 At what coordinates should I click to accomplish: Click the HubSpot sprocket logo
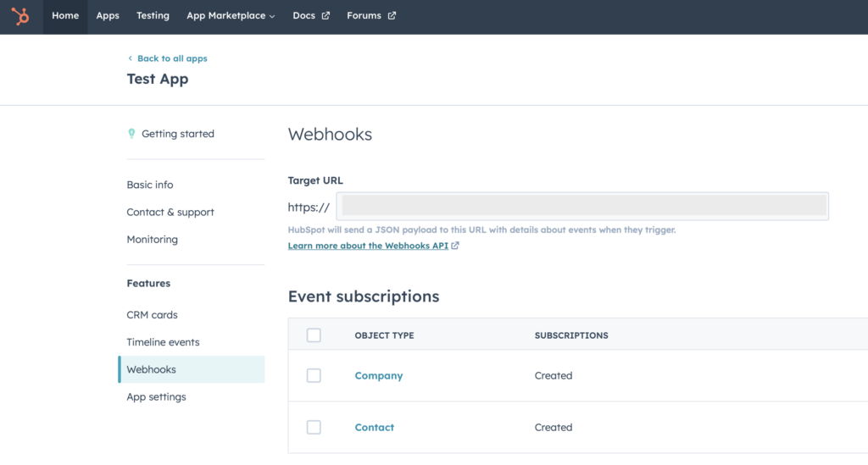pyautogui.click(x=20, y=16)
